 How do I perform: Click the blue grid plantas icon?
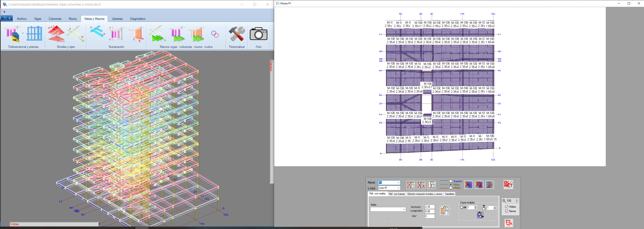coord(34,33)
